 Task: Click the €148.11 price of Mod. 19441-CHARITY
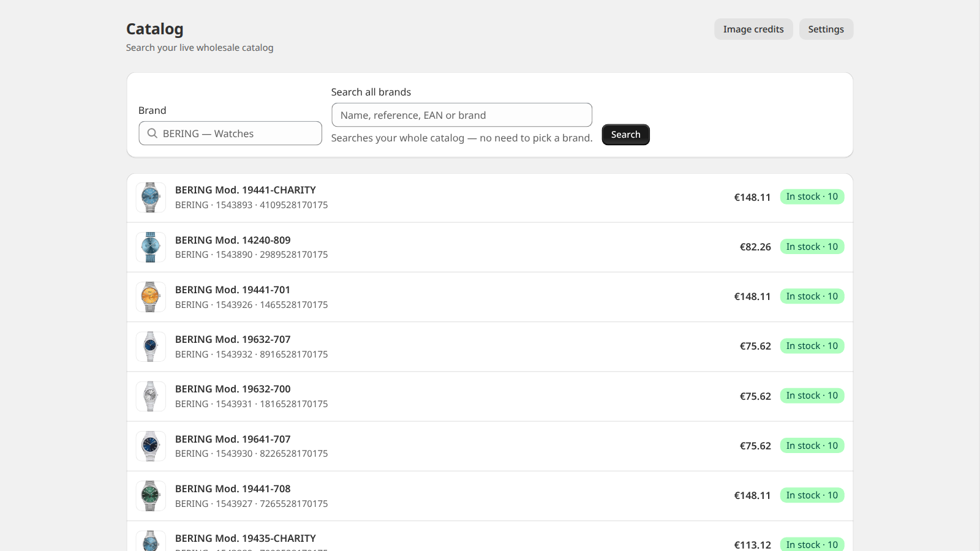click(x=753, y=197)
